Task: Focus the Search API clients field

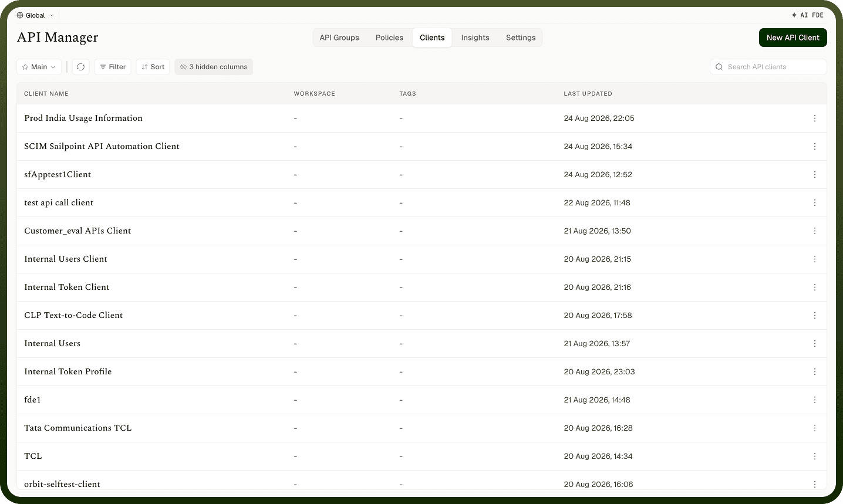Action: (768, 67)
